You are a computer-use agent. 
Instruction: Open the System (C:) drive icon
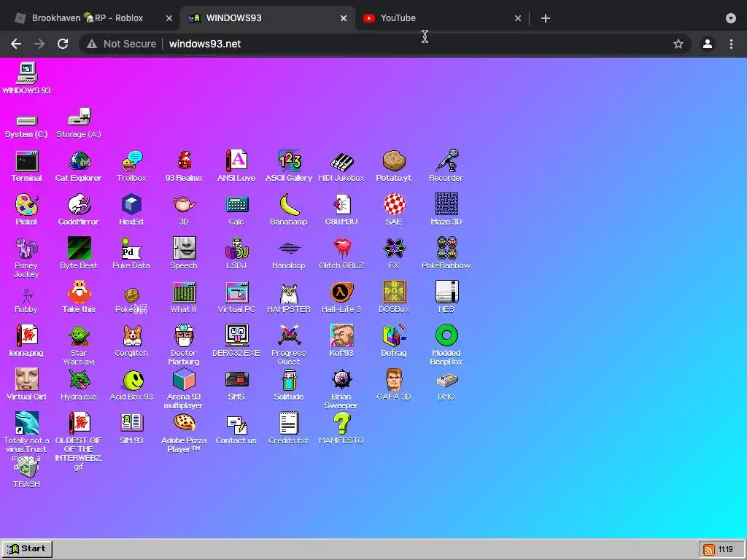click(x=27, y=126)
